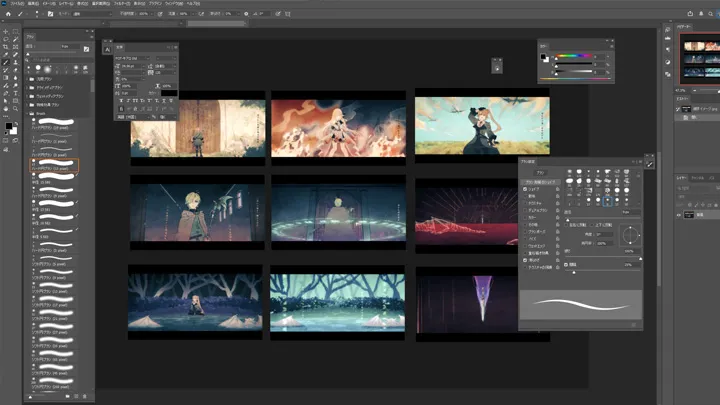
Task: Click the Brushes button in brush settings panel
Action: pos(540,173)
